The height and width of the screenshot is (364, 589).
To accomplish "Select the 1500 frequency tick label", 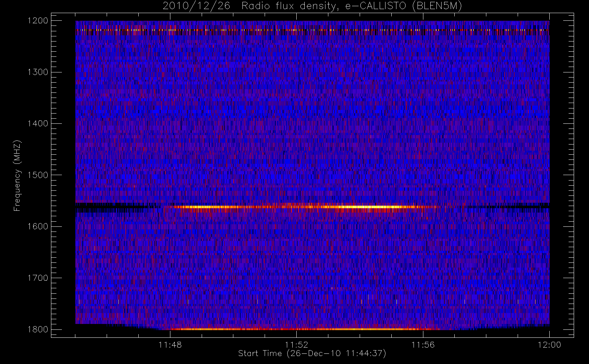I will click(x=38, y=175).
